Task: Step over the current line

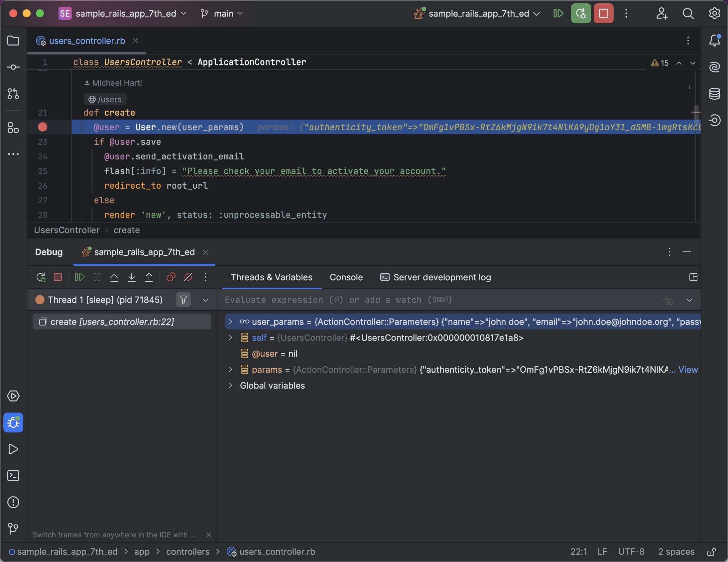Action: coord(114,277)
